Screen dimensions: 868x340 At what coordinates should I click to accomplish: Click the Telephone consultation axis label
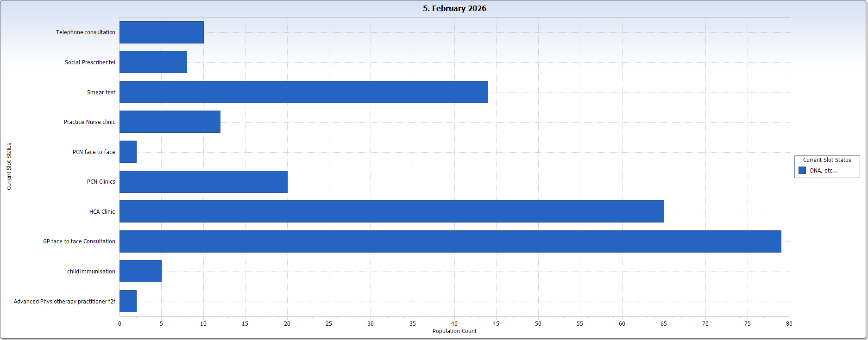click(86, 32)
